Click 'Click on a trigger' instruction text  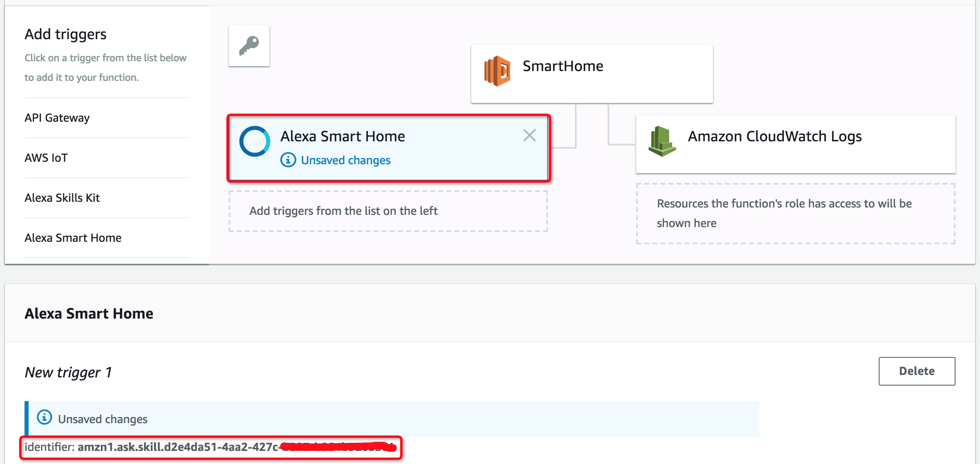(105, 67)
